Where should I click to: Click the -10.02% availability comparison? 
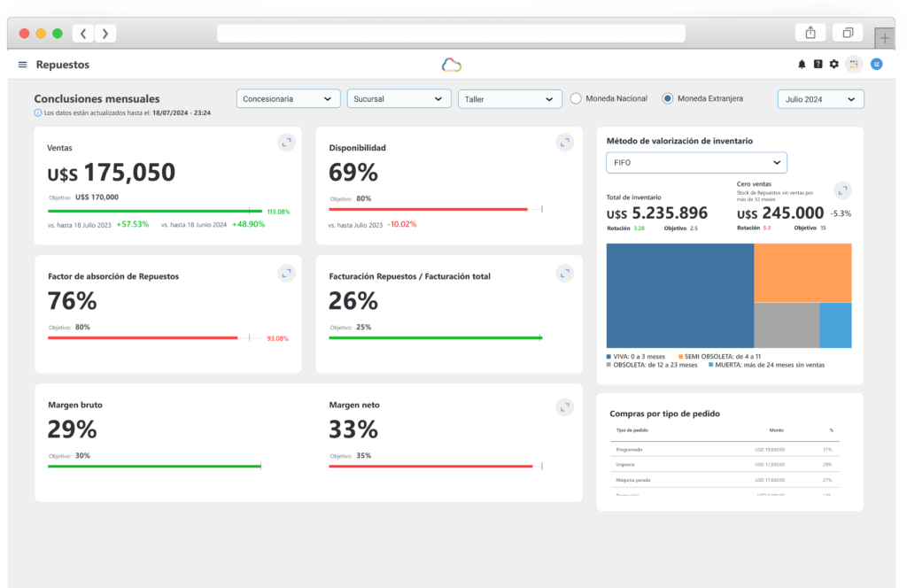coord(402,224)
